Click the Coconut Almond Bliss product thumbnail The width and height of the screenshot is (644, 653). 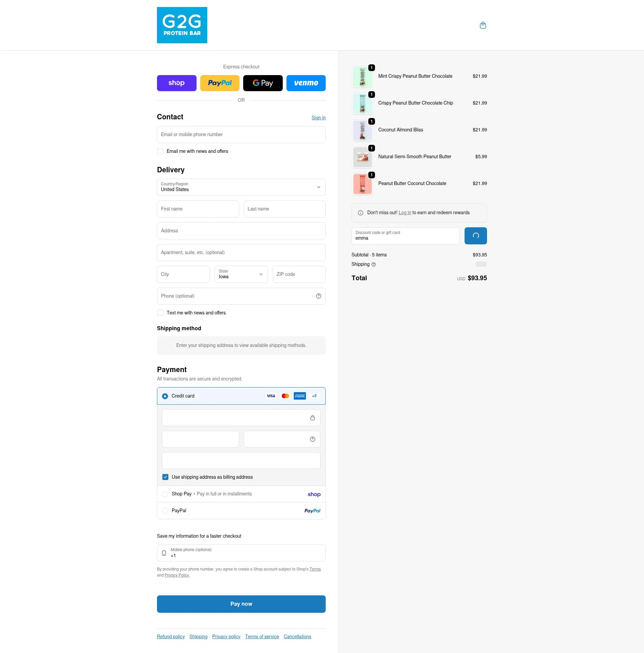click(362, 130)
